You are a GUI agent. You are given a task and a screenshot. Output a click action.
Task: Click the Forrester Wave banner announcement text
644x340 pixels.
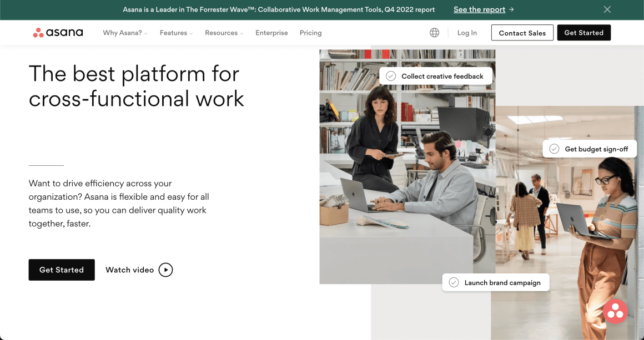click(279, 9)
